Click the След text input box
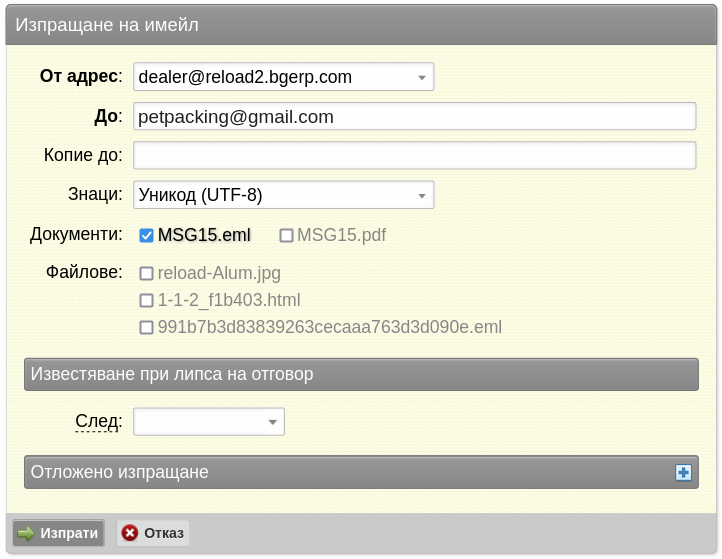The width and height of the screenshot is (722, 559). tap(198, 422)
